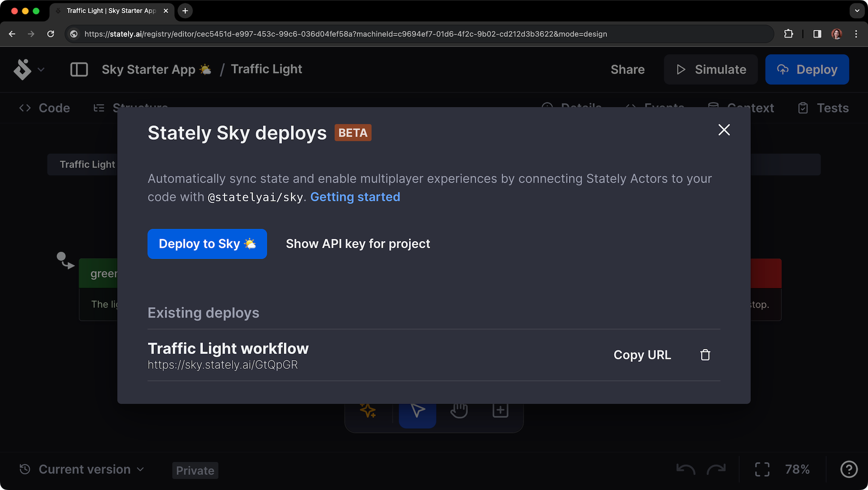Select the pointer selection tool

(417, 410)
